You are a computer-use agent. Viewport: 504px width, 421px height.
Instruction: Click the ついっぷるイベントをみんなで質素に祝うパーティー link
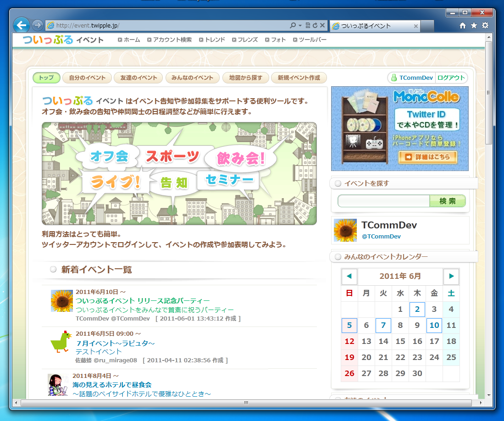tap(155, 310)
